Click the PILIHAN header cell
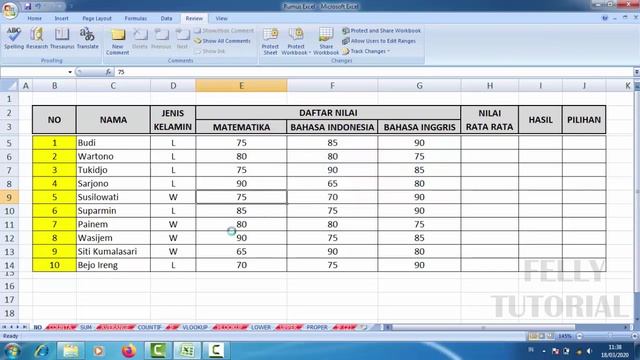 584,120
